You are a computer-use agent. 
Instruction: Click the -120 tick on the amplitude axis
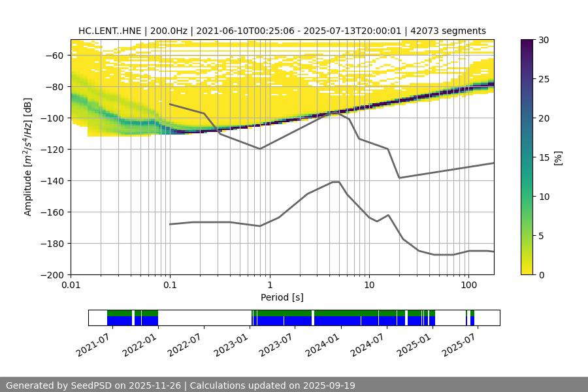pyautogui.click(x=56, y=150)
